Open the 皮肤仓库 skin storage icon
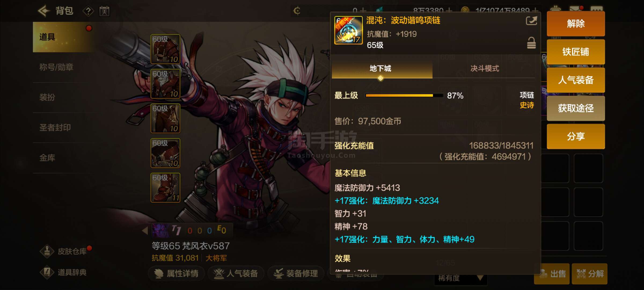The width and height of the screenshot is (644, 290). (47, 251)
